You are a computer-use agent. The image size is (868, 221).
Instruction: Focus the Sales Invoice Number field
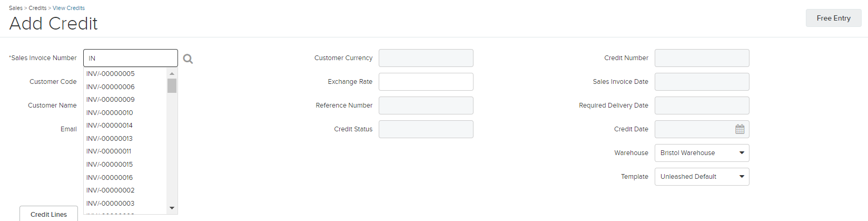pyautogui.click(x=131, y=58)
